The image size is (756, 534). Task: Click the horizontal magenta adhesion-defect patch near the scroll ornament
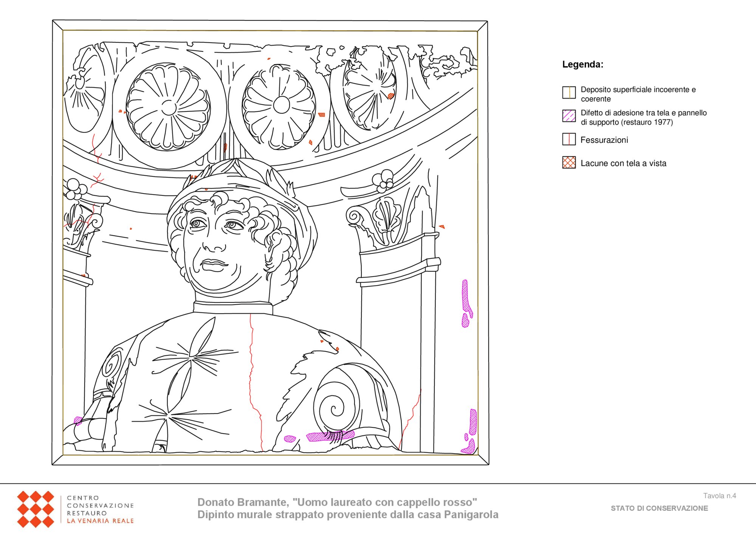click(330, 436)
